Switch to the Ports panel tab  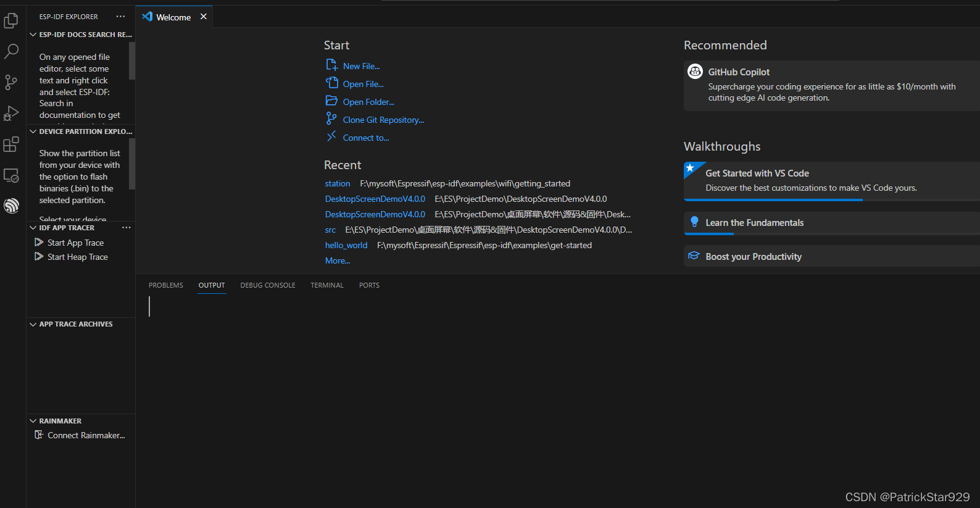click(369, 285)
